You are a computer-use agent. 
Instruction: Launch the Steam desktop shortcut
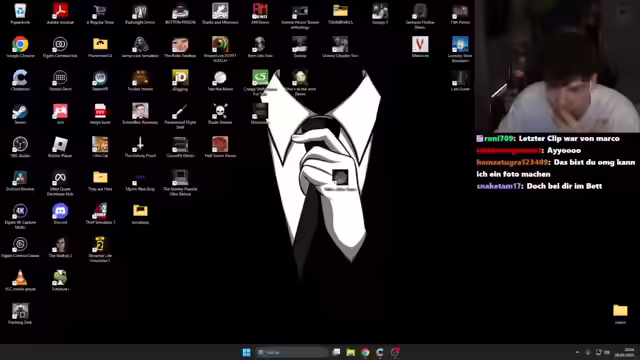[20, 114]
